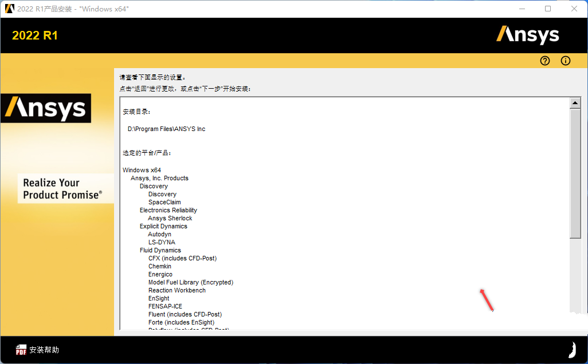Open the help question mark icon
588x364 pixels.
click(x=545, y=61)
